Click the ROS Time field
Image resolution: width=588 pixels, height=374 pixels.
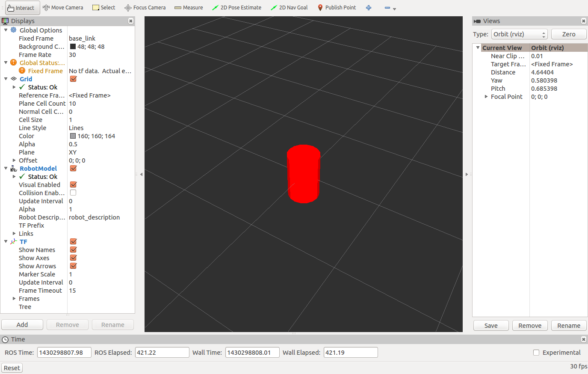[64, 353]
